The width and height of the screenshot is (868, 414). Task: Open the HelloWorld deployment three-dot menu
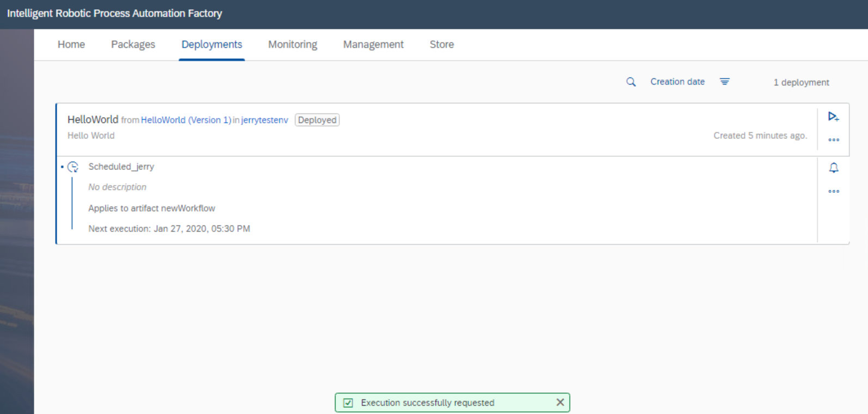click(x=834, y=140)
